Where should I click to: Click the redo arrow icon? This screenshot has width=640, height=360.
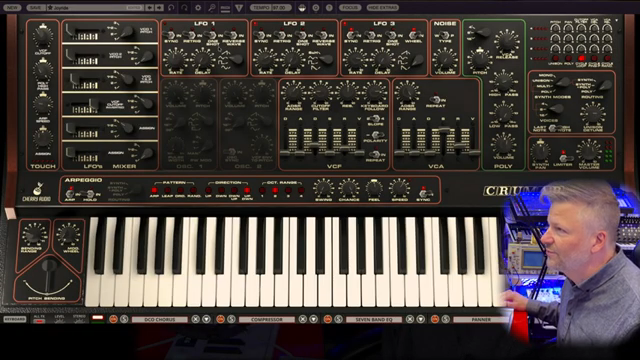click(x=184, y=7)
